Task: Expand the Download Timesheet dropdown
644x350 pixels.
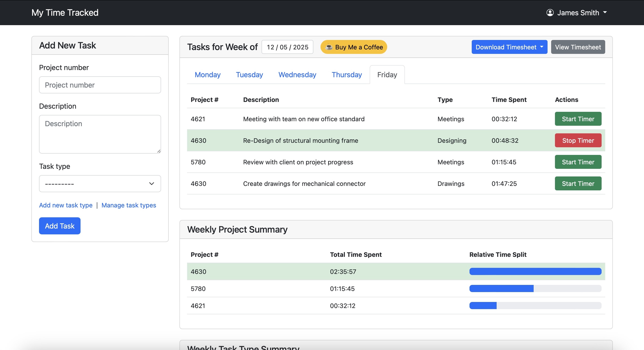Action: point(509,47)
